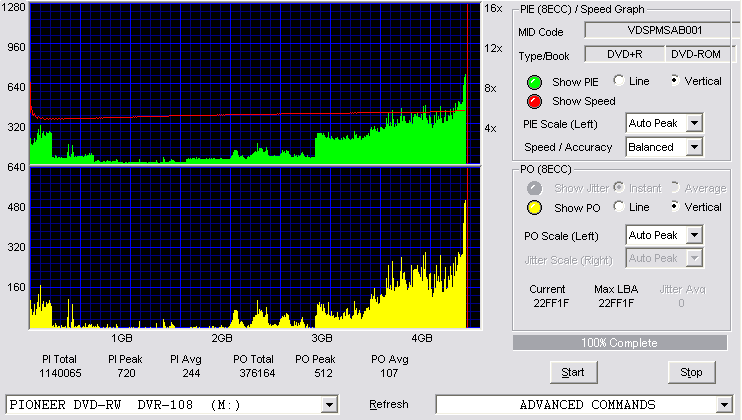Select Vertical mode for PIE graph
This screenshot has width=742, height=420.
point(674,81)
